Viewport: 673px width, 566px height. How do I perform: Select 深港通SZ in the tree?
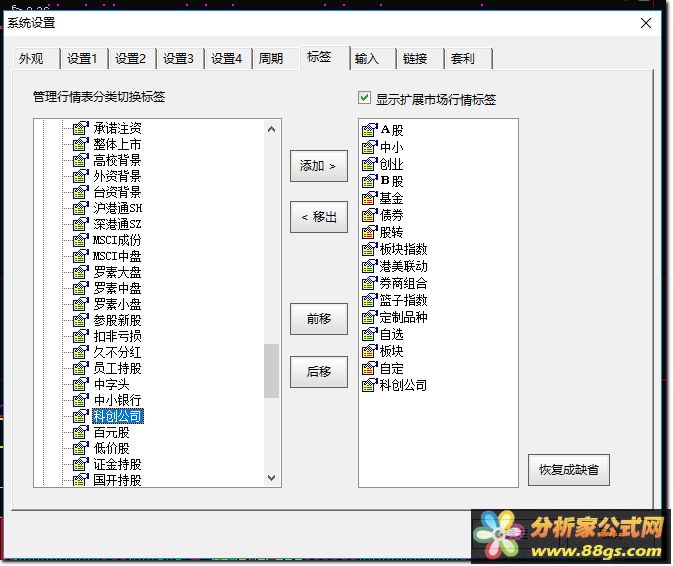(117, 224)
